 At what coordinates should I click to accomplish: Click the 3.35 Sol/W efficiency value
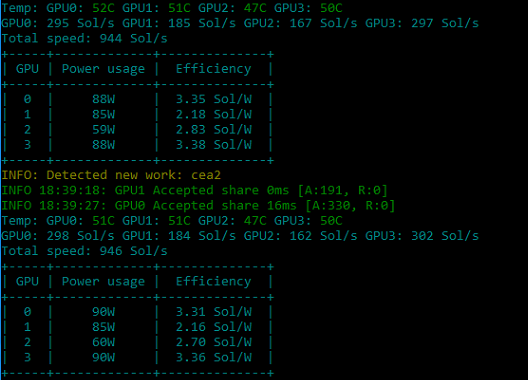click(214, 99)
